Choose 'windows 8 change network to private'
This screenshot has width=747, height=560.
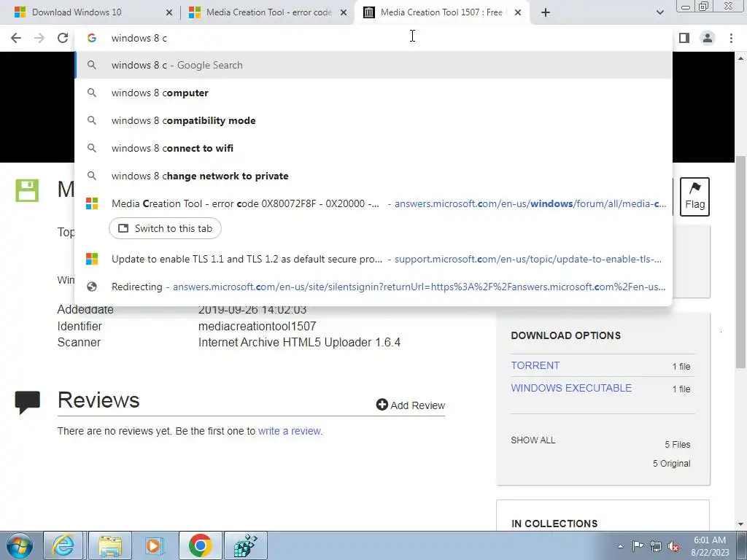click(373, 176)
